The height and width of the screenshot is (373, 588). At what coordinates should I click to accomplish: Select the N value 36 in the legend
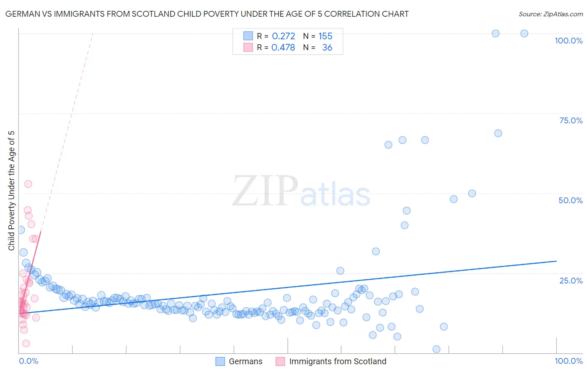pos(327,47)
